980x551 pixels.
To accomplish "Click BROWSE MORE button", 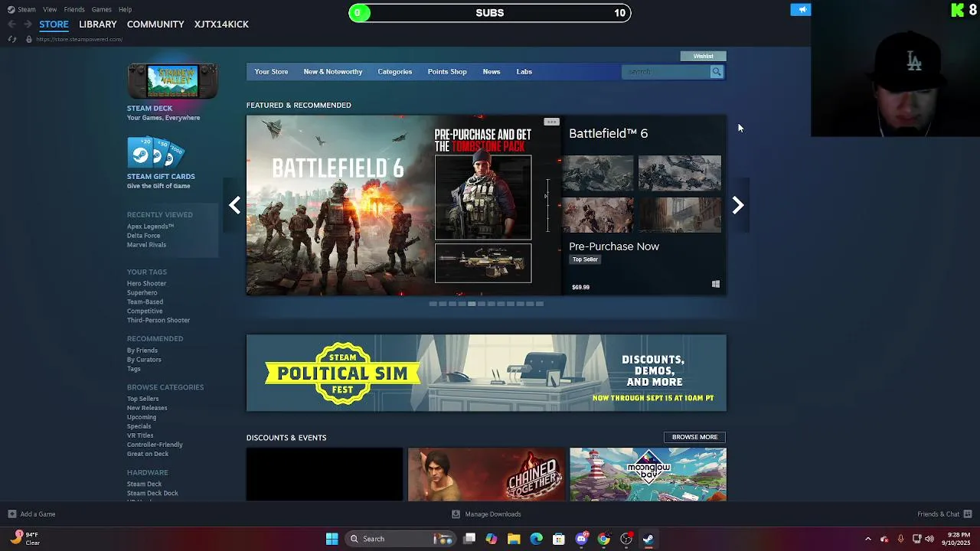I will pyautogui.click(x=694, y=437).
